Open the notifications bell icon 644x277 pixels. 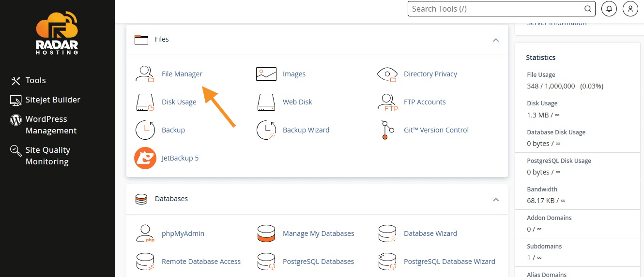pos(609,9)
